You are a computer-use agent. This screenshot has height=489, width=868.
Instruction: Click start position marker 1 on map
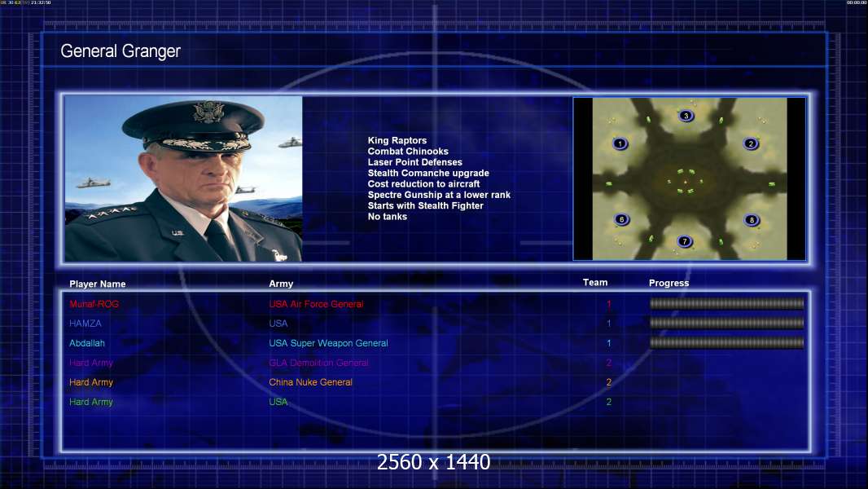point(620,143)
